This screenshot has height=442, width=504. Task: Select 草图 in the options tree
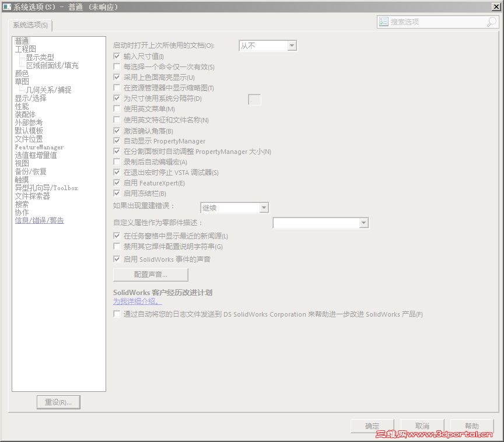pos(22,82)
